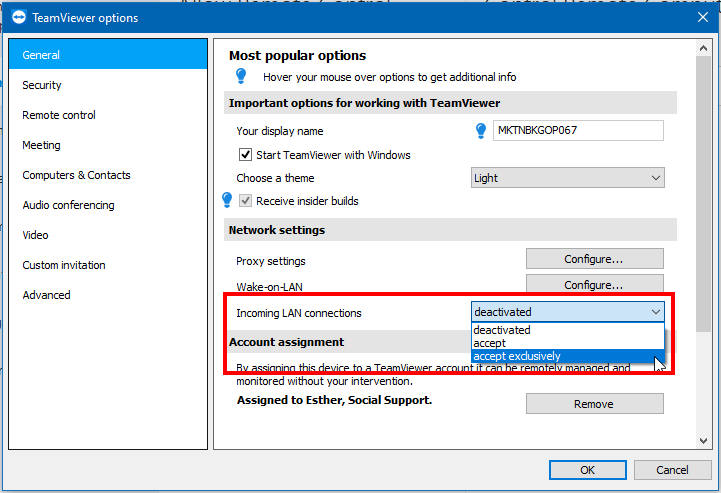
Task: Click the lightbulb hint icon beside hover tip
Action: (241, 76)
